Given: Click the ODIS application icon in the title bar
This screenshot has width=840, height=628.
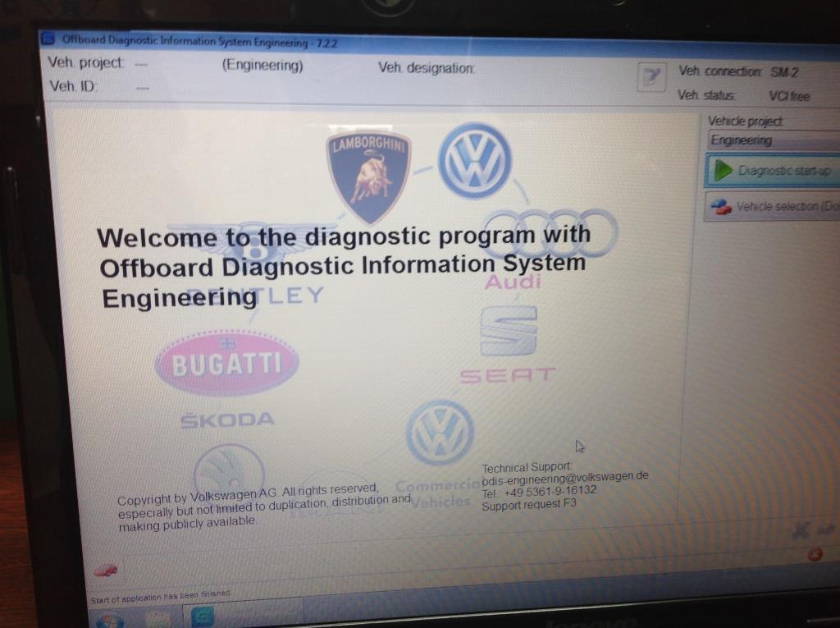Looking at the screenshot, I should coord(48,38).
